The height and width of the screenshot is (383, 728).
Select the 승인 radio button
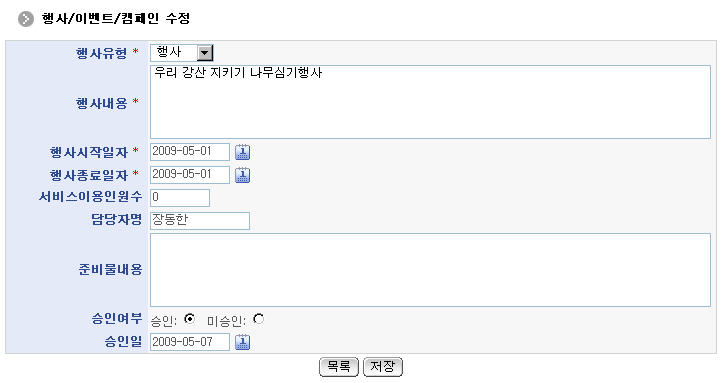pos(189,319)
